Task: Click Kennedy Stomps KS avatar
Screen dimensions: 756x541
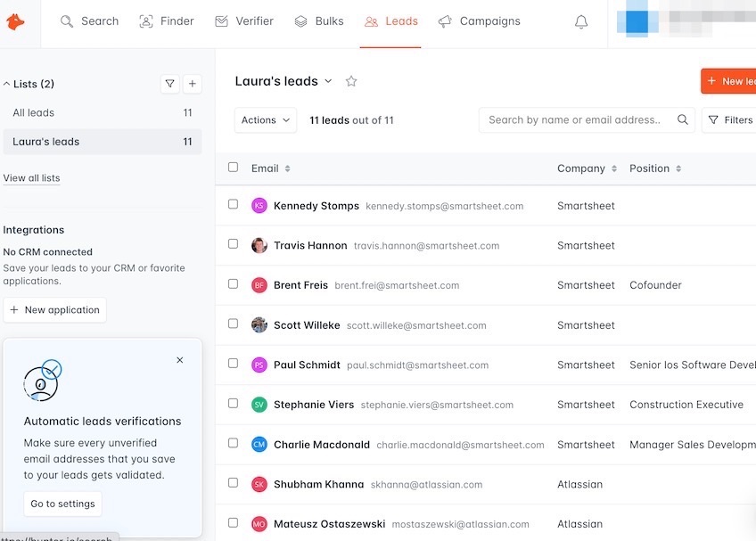Action: tap(259, 205)
